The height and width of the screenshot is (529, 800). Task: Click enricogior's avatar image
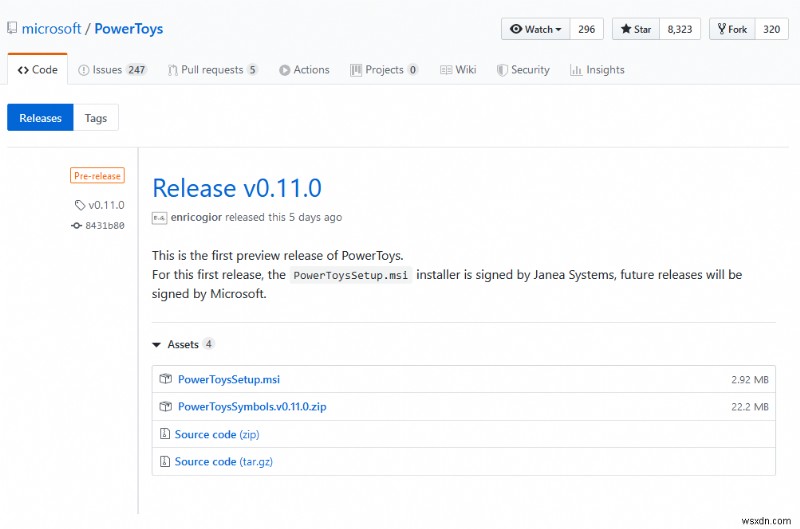(158, 217)
